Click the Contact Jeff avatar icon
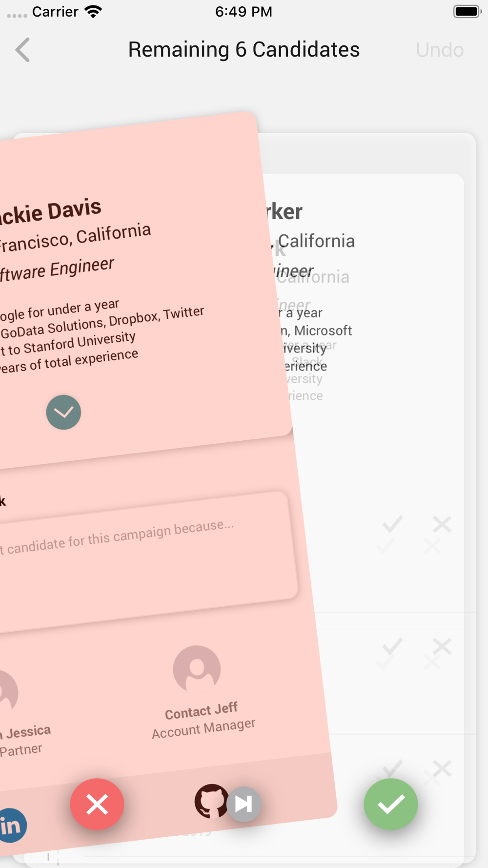Image resolution: width=488 pixels, height=868 pixels. (197, 669)
